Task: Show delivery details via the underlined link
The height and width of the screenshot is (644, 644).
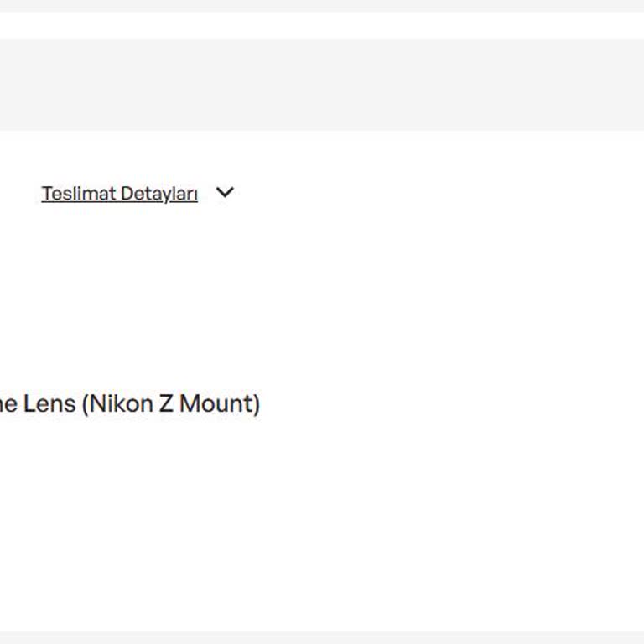Action: tap(119, 194)
